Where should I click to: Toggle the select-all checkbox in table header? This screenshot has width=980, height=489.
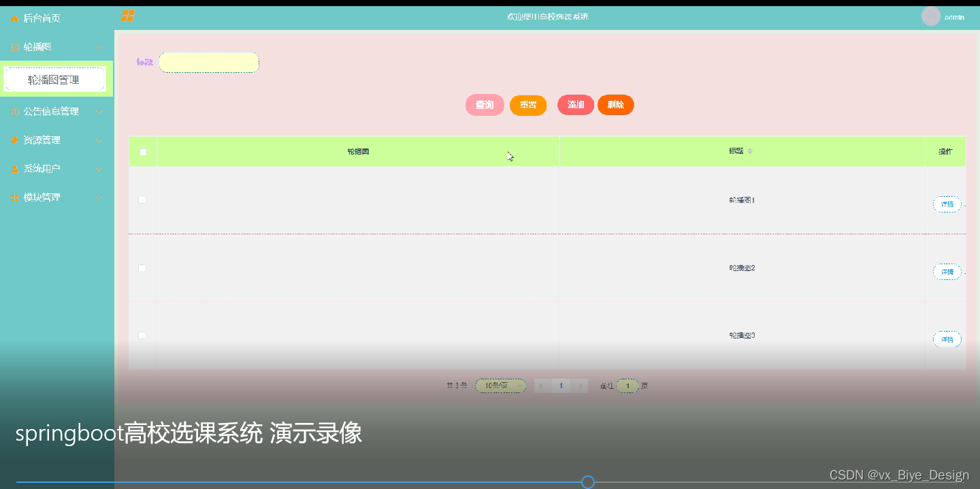coord(143,152)
